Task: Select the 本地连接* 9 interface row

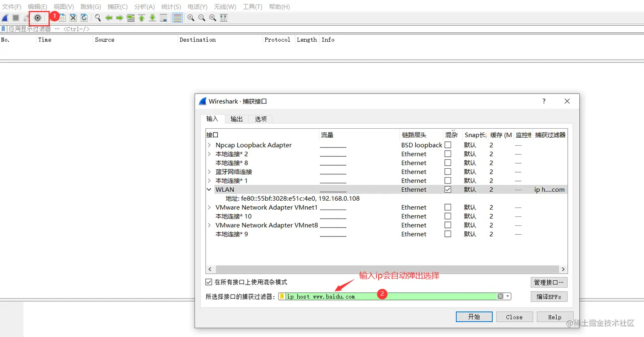Action: pyautogui.click(x=386, y=234)
